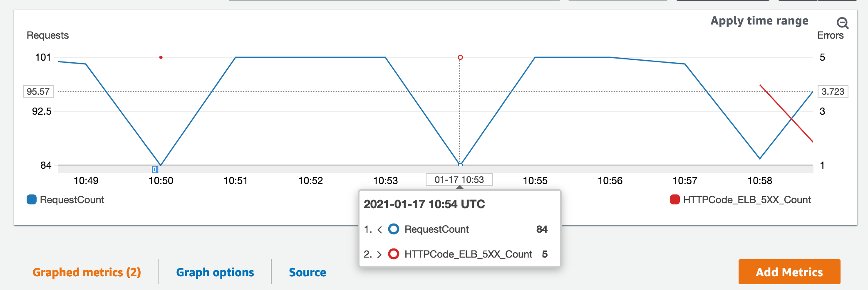Open the Graphed metrics (2) tab
The image size is (868, 290).
(x=87, y=272)
